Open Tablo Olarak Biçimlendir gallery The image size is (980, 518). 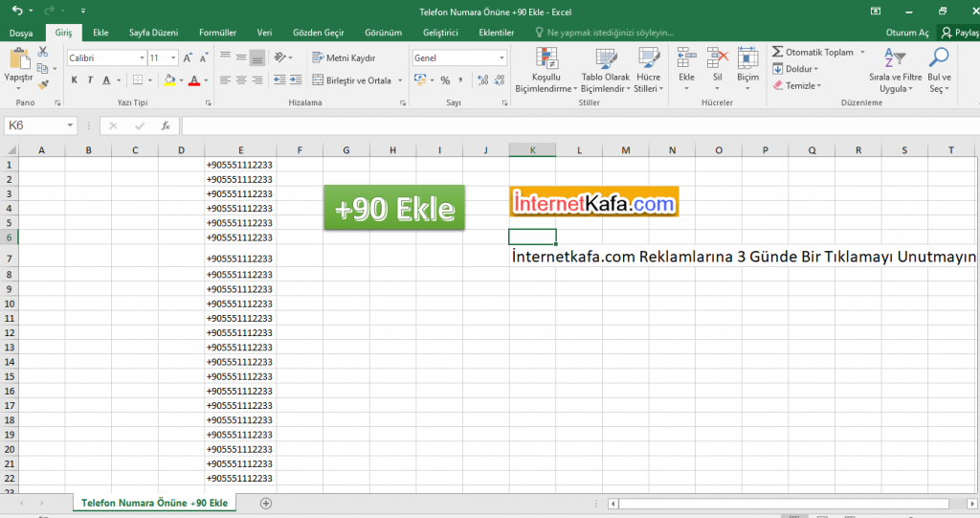[x=605, y=70]
